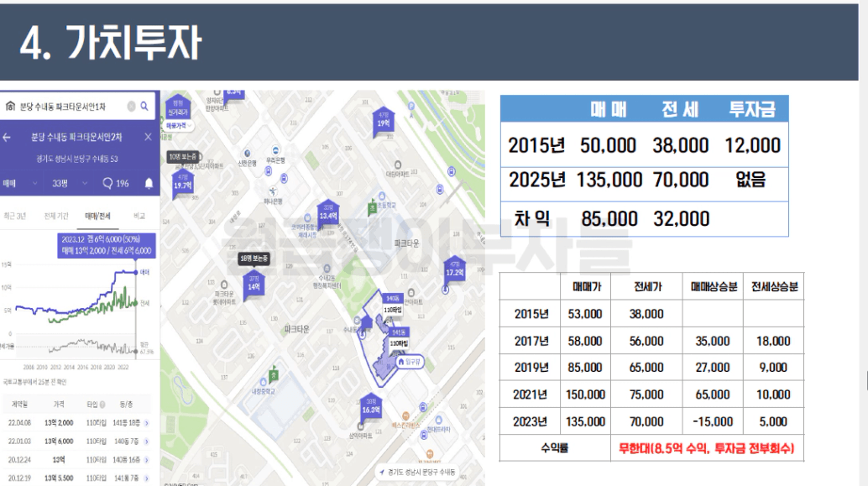Click the 전세상승분 column header

coord(774,287)
